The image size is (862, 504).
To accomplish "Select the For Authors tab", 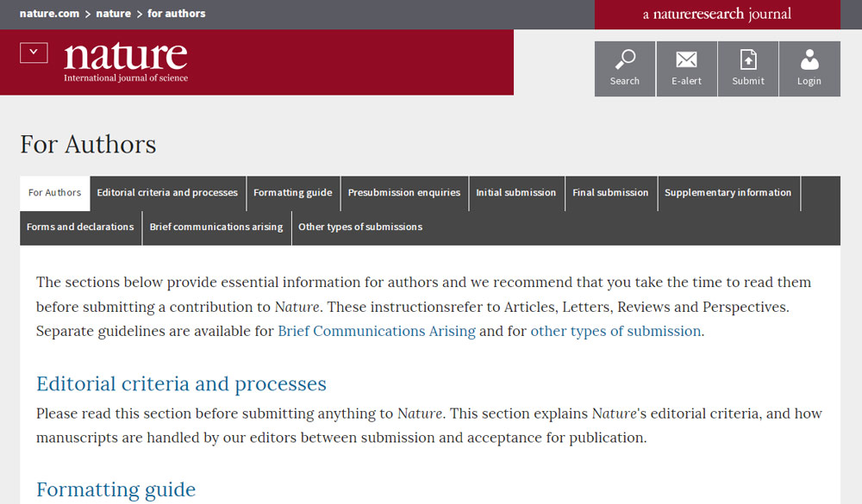I will click(54, 193).
